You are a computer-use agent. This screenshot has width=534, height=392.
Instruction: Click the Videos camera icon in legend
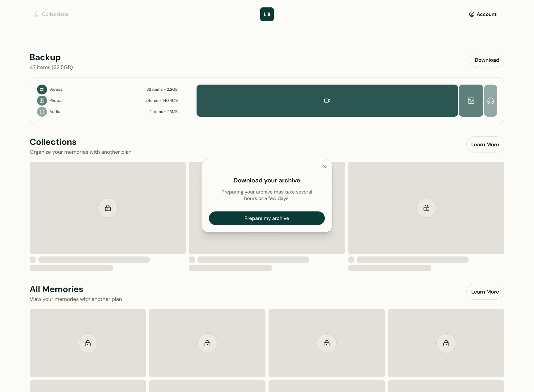coord(42,90)
